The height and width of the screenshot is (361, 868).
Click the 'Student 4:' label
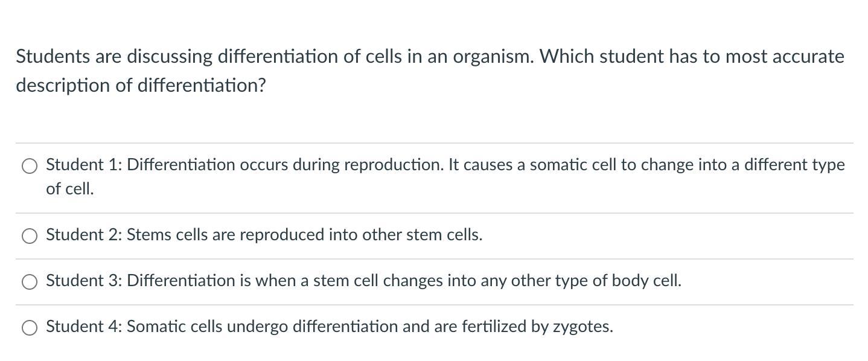[x=84, y=327]
